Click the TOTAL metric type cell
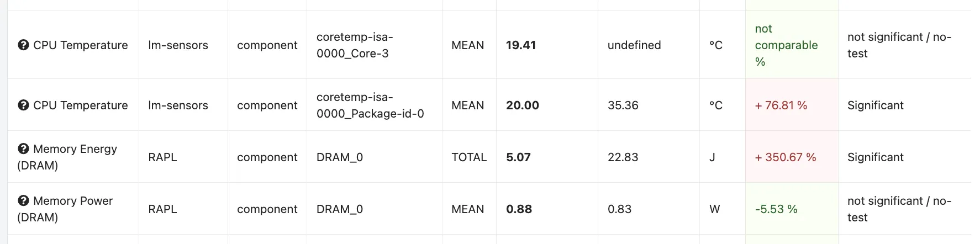The height and width of the screenshot is (244, 980). [469, 157]
